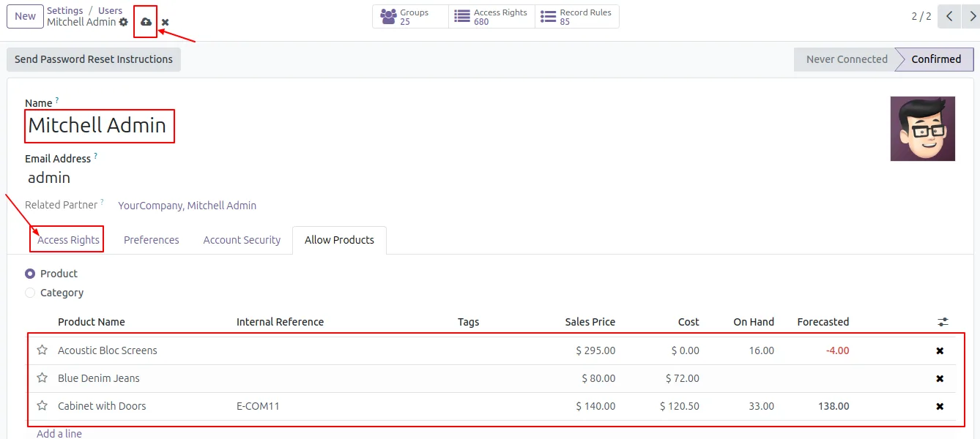Open the Account Security tab
The height and width of the screenshot is (439, 980).
tap(242, 240)
